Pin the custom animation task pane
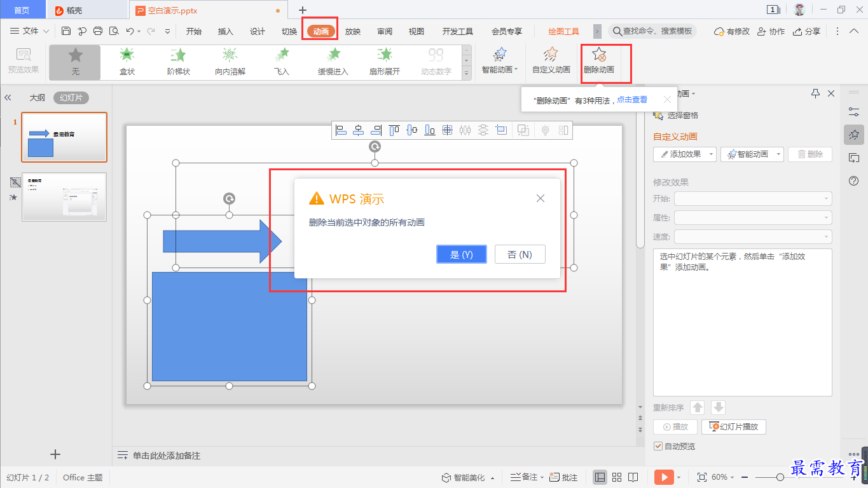 [x=816, y=93]
